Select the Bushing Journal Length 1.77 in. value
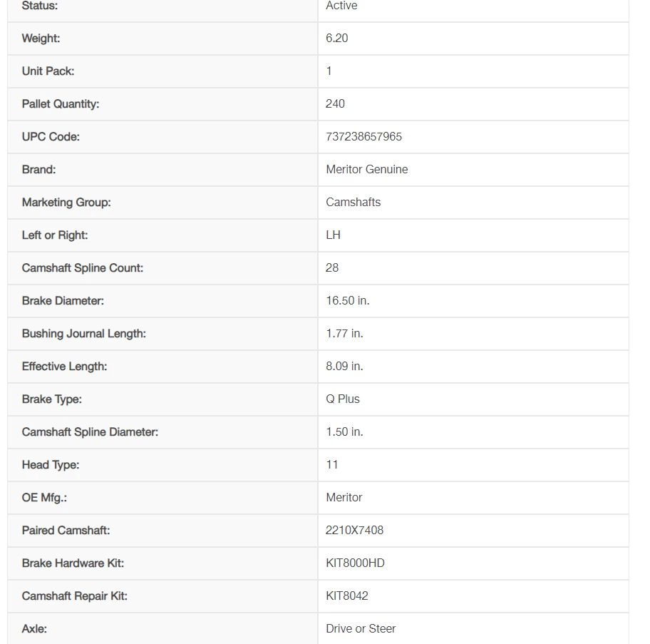The width and height of the screenshot is (650, 644). 344,334
